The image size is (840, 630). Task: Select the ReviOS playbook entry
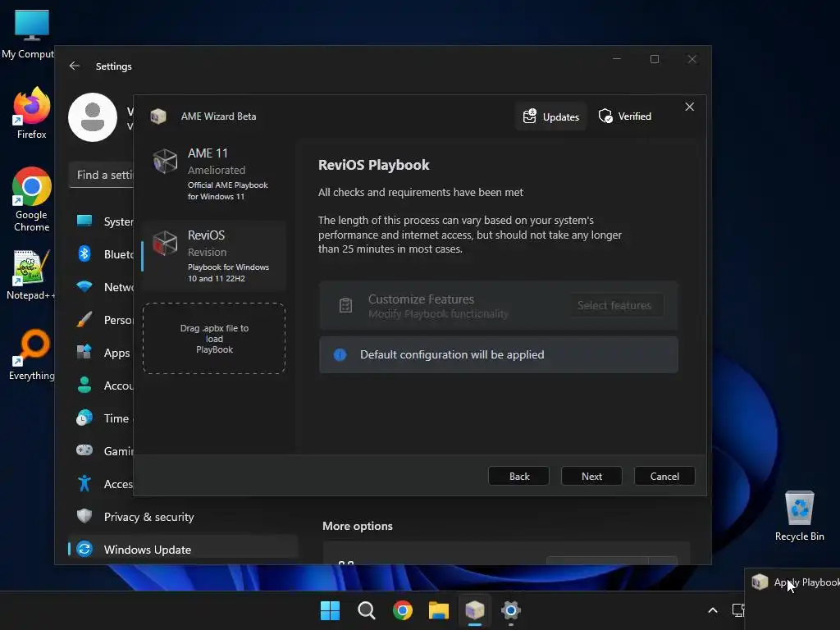(x=214, y=256)
